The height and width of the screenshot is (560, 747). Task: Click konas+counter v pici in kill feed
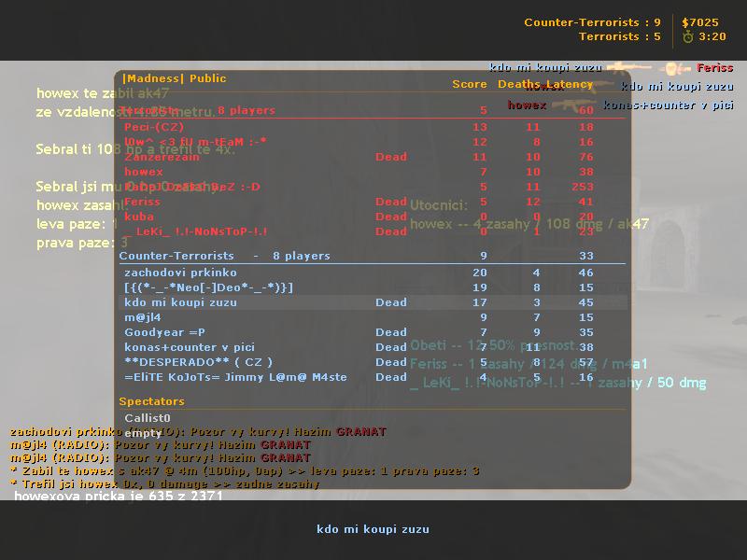tap(669, 105)
